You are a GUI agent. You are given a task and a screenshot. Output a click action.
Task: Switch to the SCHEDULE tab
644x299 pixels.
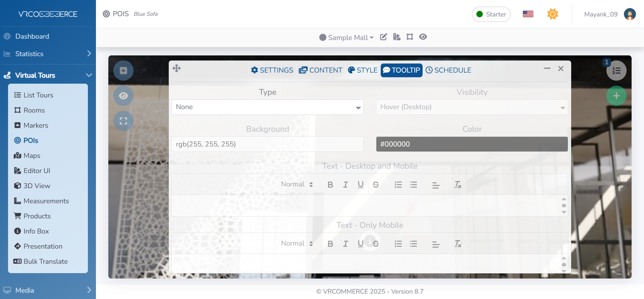(x=448, y=70)
